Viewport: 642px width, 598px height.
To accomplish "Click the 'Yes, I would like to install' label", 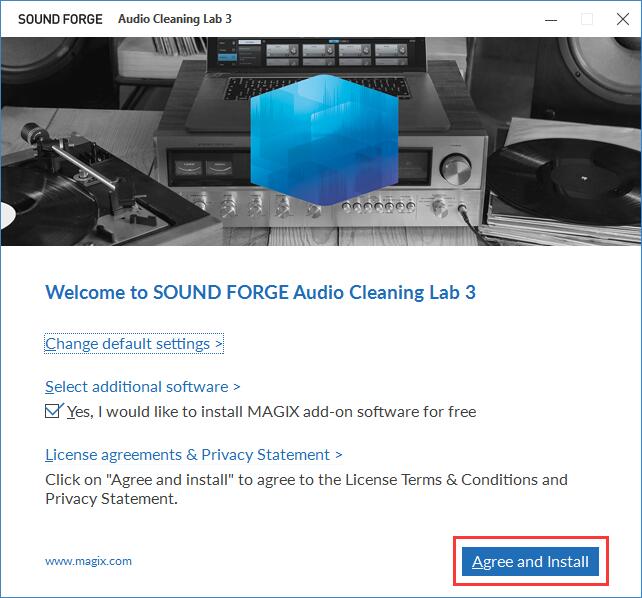I will click(x=272, y=411).
